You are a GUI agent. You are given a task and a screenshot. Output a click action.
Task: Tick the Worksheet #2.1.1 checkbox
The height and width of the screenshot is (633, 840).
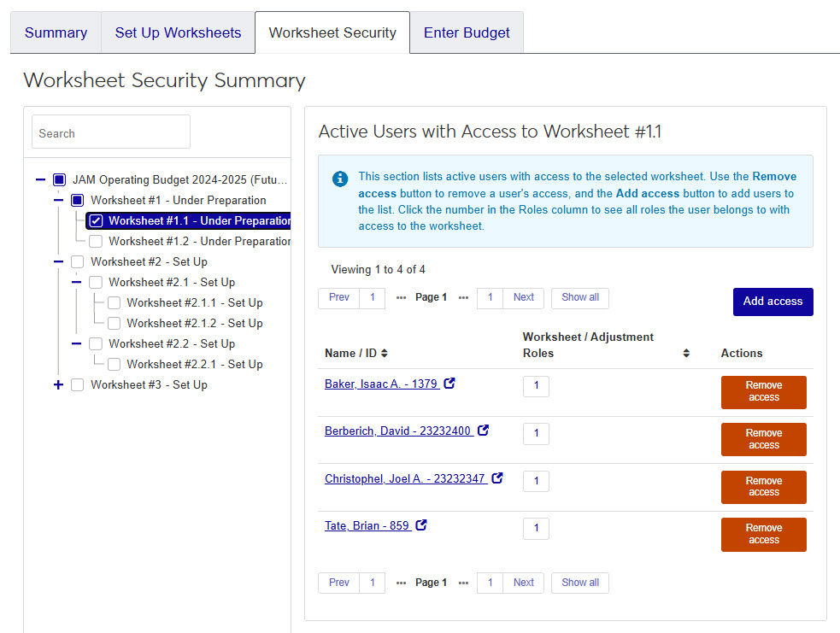coord(114,302)
